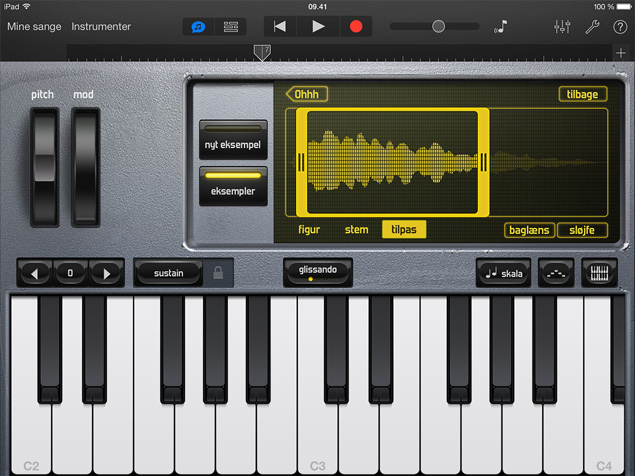Click tilbage to restore the sample

point(583,94)
